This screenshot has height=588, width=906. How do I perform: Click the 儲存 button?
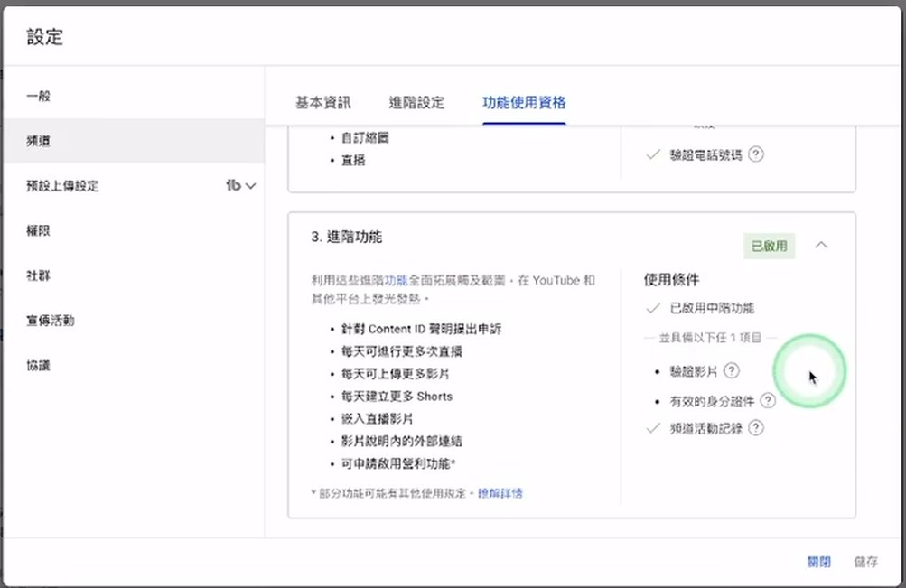click(x=865, y=562)
